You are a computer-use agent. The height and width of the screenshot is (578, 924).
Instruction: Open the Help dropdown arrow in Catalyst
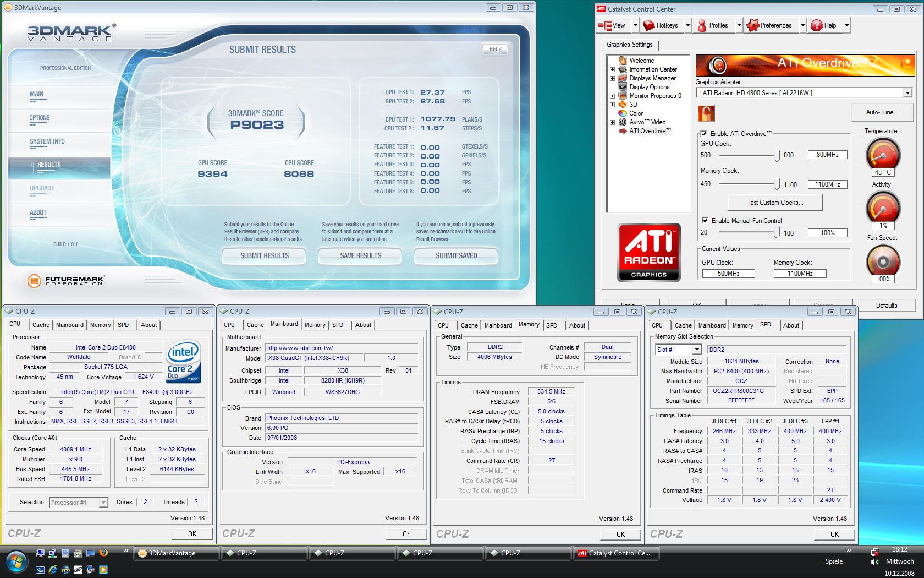(846, 25)
